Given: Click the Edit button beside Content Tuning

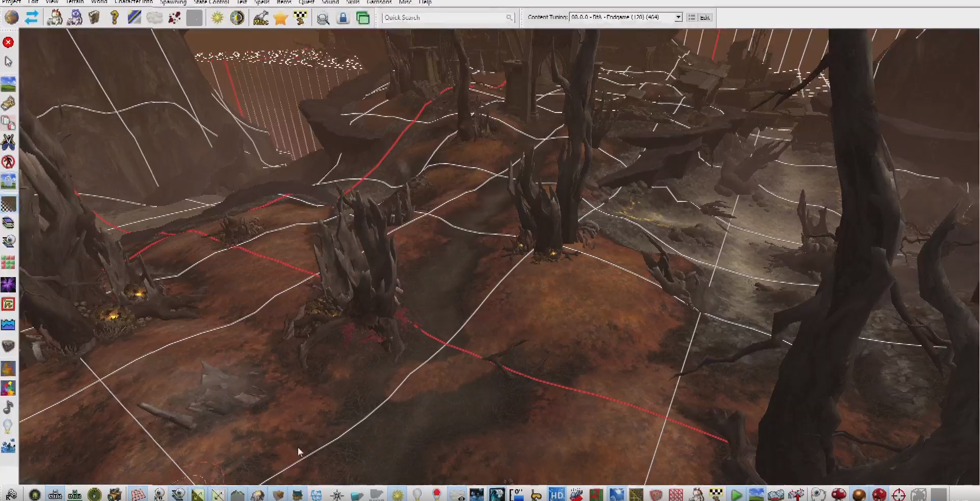Looking at the screenshot, I should tap(705, 17).
